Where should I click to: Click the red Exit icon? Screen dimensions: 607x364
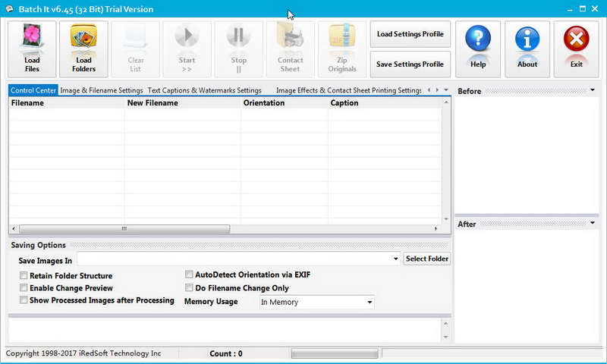tap(576, 39)
